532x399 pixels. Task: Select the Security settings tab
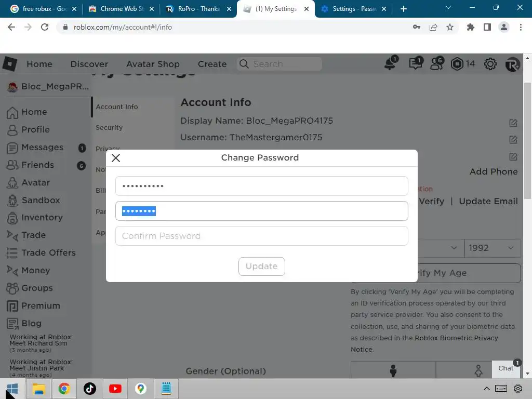[x=109, y=128]
